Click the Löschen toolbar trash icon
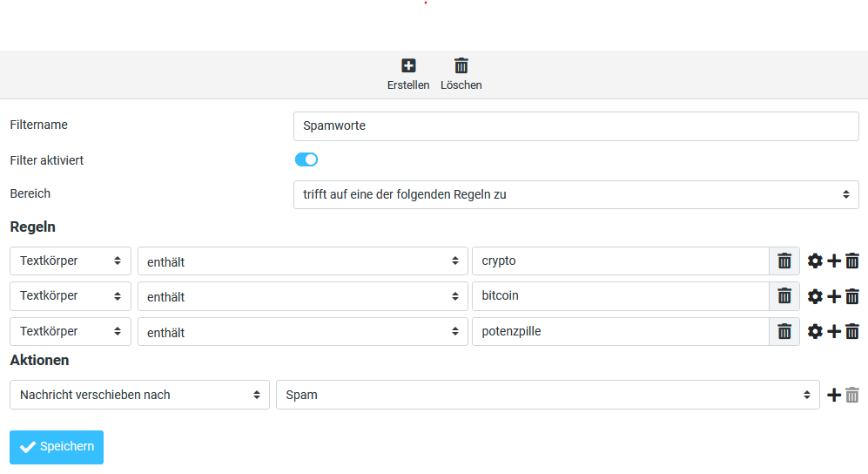This screenshot has width=868, height=474. pyautogui.click(x=461, y=66)
